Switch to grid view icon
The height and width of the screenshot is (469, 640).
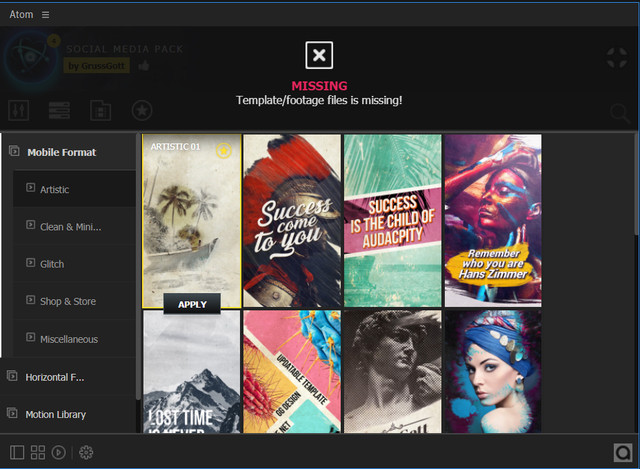38,452
